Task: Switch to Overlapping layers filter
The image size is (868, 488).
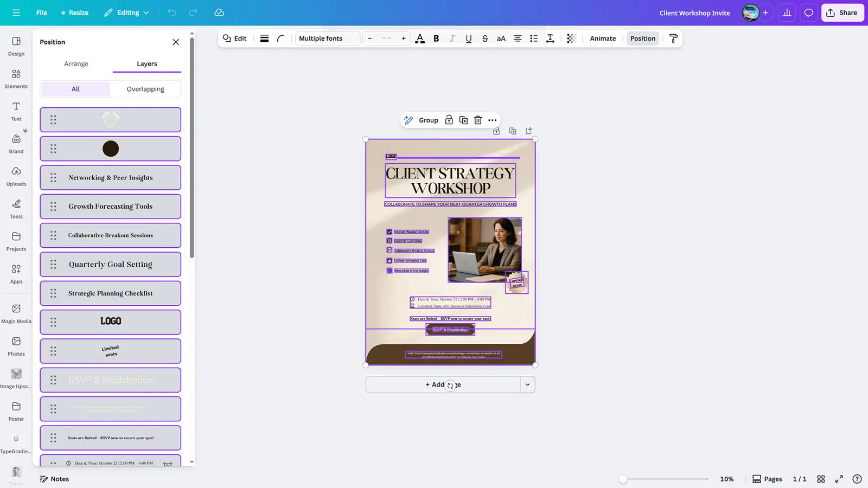Action: click(x=145, y=89)
